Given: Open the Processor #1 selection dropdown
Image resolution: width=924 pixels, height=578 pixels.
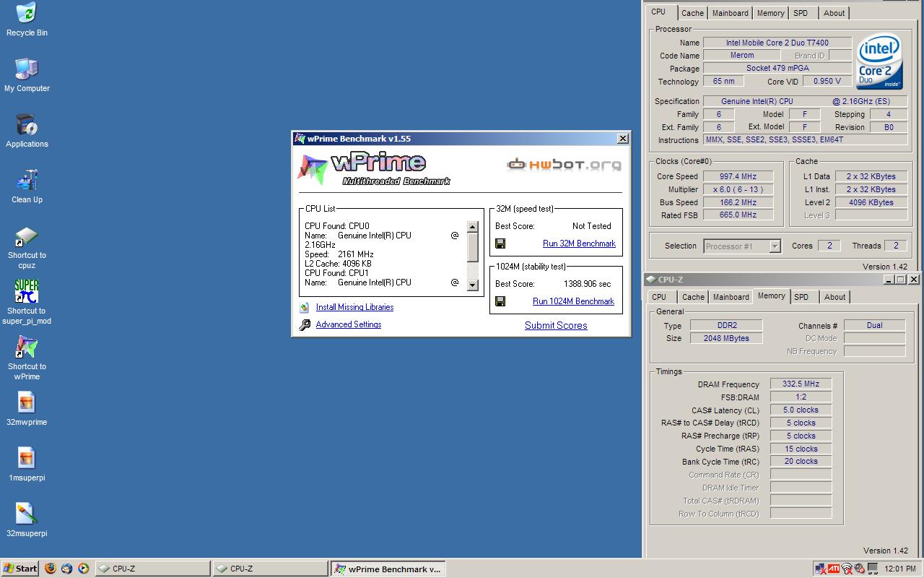Looking at the screenshot, I should pos(775,246).
